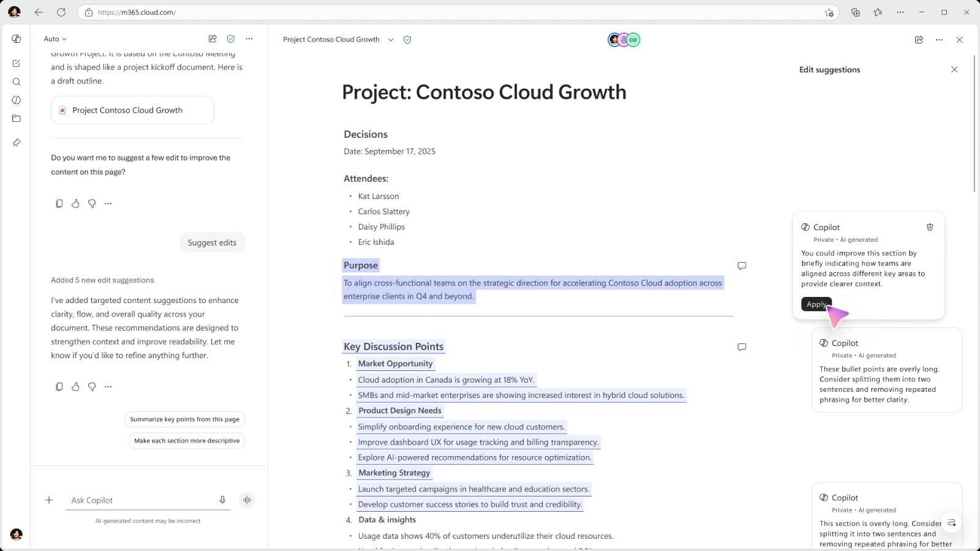The width and height of the screenshot is (980, 551).
Task: Close the page pane with top X
Action: 960,39
